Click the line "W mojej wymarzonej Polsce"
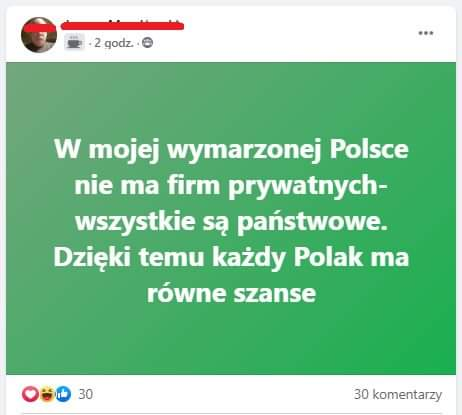The height and width of the screenshot is (415, 462). (231, 150)
